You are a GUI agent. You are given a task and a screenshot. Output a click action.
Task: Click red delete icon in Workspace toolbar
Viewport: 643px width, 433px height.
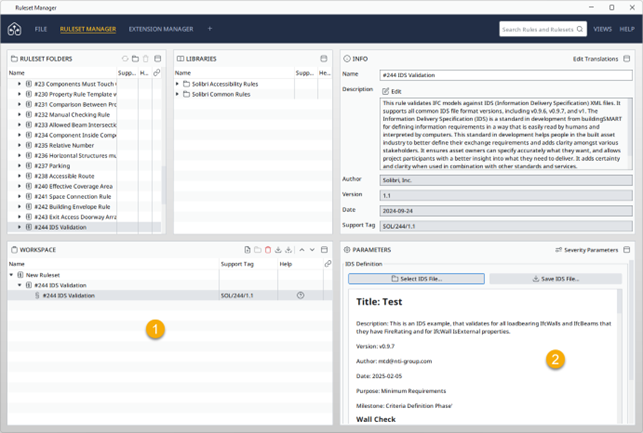268,250
